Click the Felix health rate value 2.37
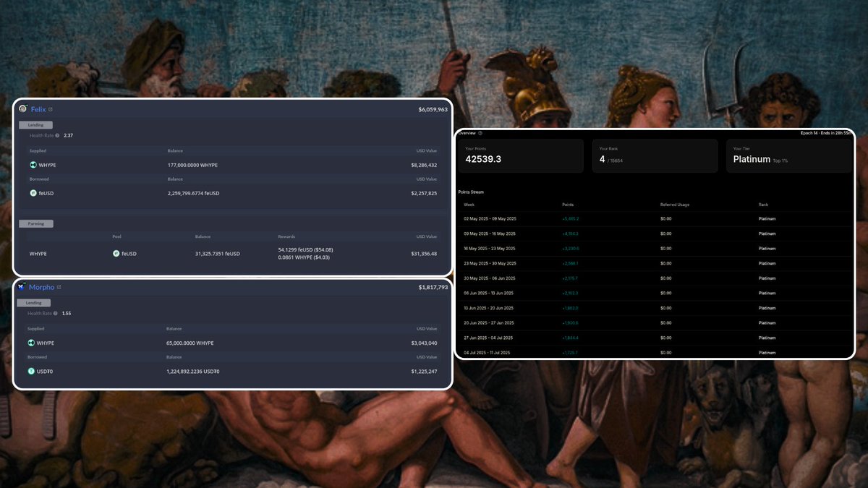The width and height of the screenshot is (868, 488). (x=68, y=135)
